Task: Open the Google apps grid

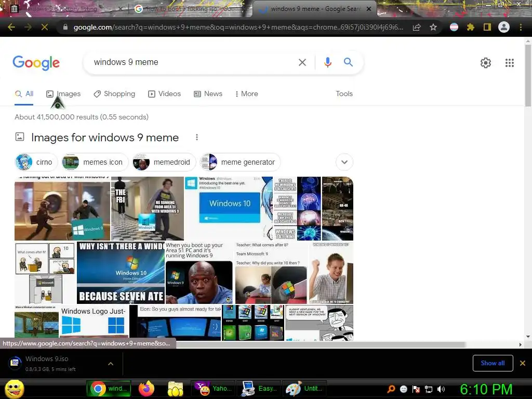Action: [x=510, y=63]
